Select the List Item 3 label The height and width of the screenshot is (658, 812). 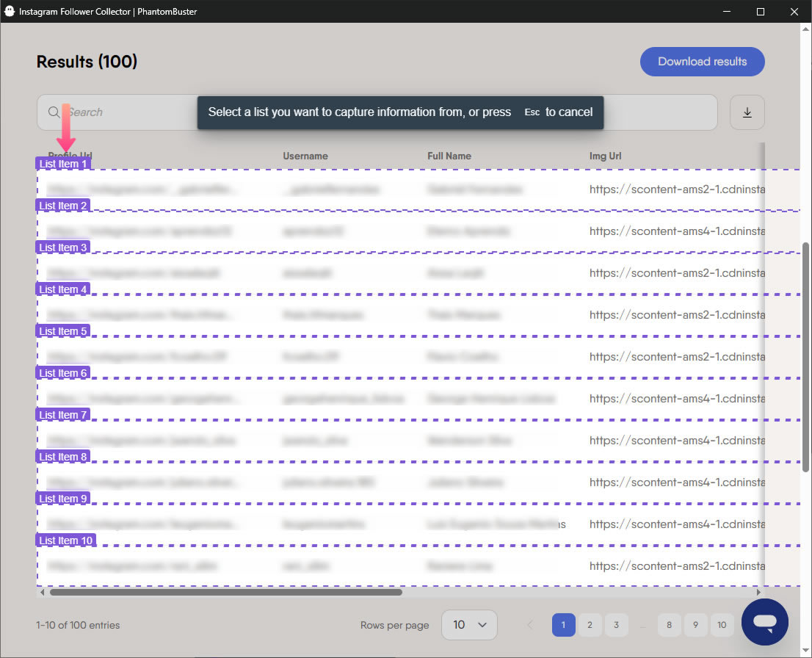click(x=63, y=247)
